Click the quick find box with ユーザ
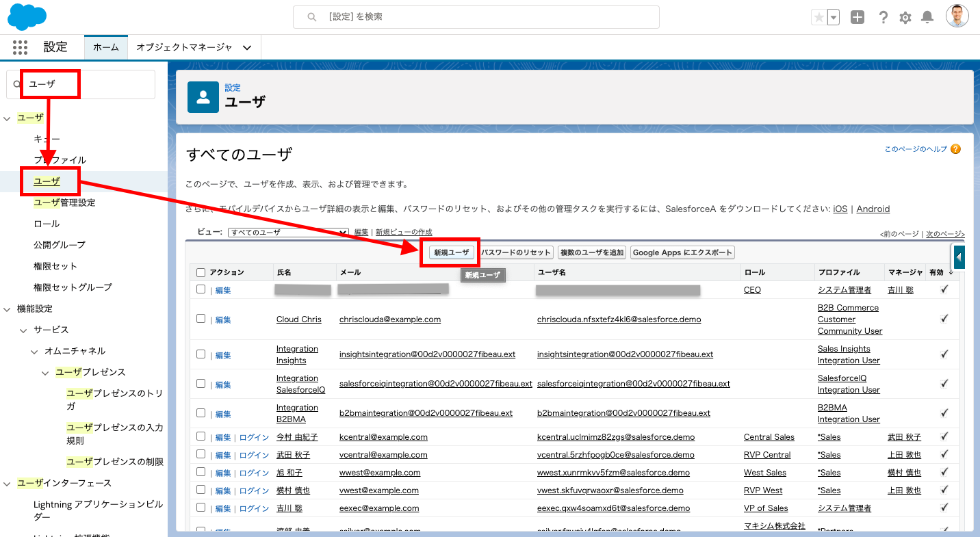The width and height of the screenshot is (980, 537). 81,84
